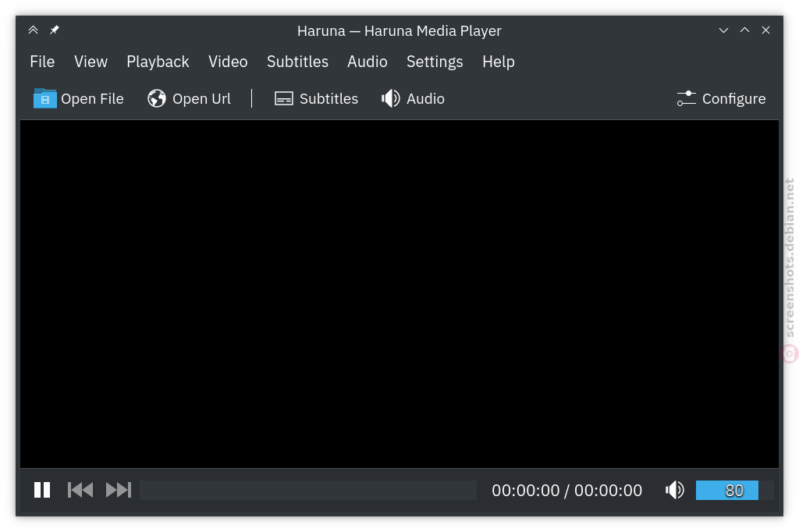Open the Help menu
The height and width of the screenshot is (532, 799).
(499, 62)
